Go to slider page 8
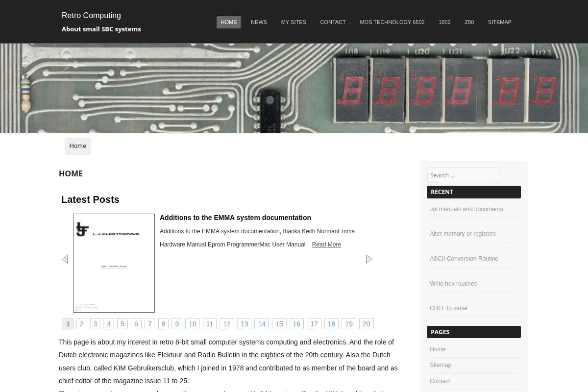The image size is (588, 392). click(163, 324)
